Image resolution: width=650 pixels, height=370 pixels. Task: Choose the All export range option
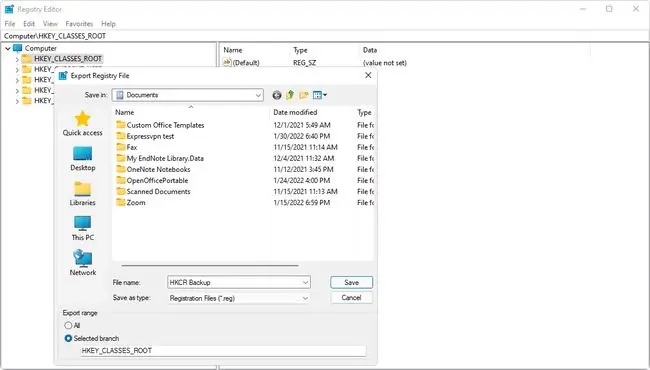click(x=68, y=325)
